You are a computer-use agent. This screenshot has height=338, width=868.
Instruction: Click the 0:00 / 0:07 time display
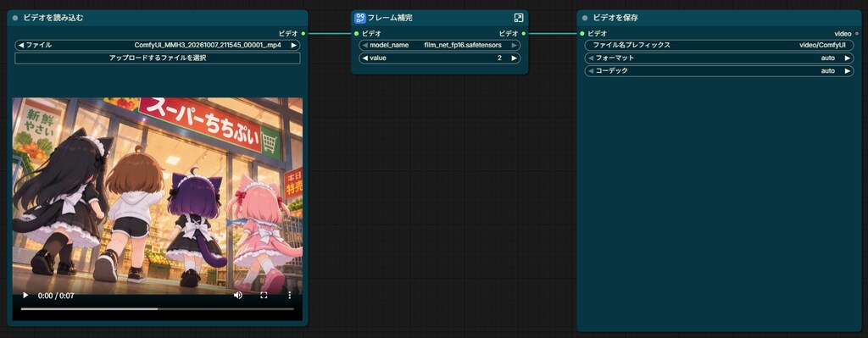56,296
